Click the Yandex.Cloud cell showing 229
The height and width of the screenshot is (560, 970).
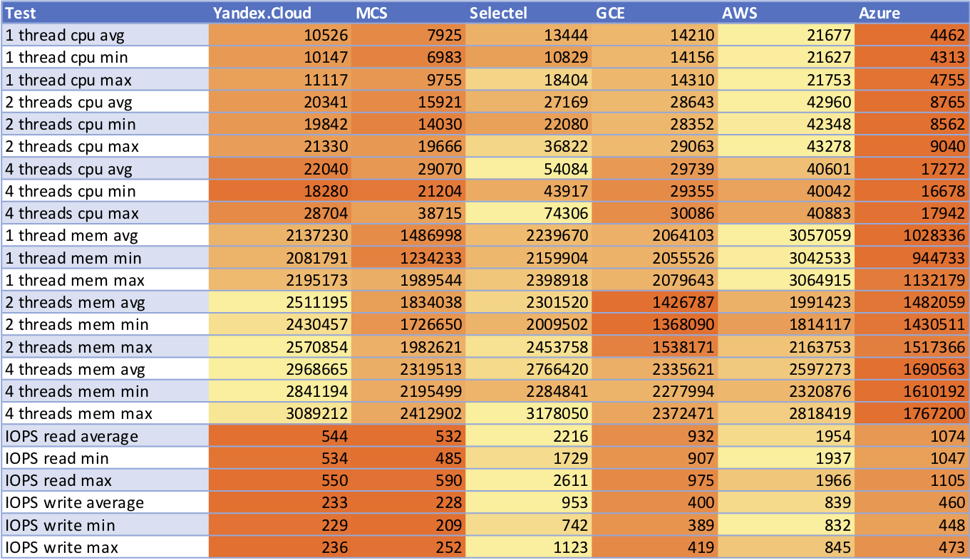pos(280,525)
